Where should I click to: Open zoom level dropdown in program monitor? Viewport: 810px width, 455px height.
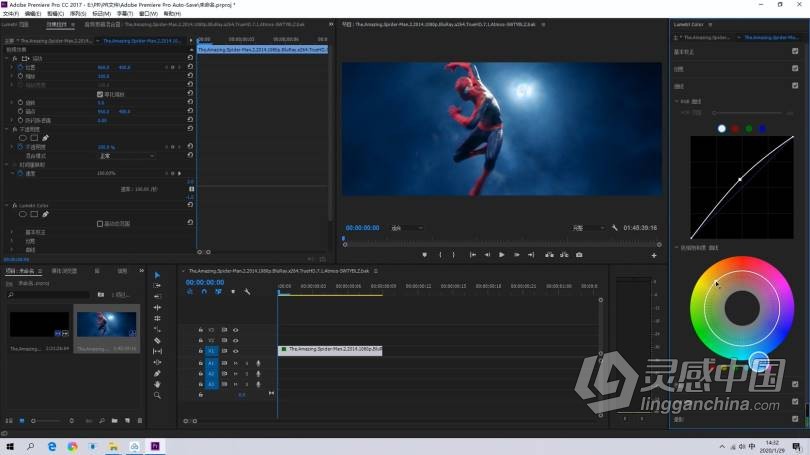tap(407, 228)
